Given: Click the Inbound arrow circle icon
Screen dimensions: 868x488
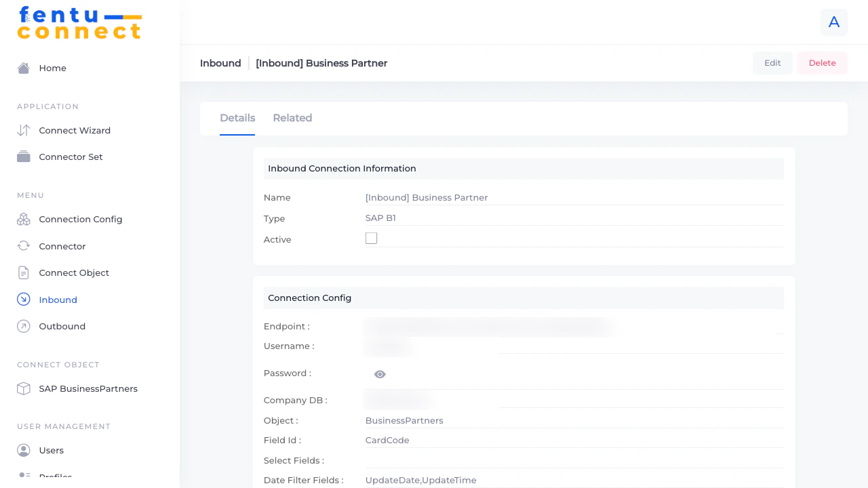Looking at the screenshot, I should coord(24,300).
